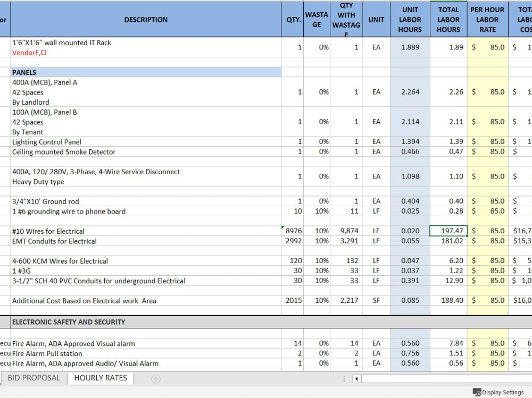Click the #10 Wires for Electrical cell
Viewport: 532px width, 398px height.
(x=146, y=231)
